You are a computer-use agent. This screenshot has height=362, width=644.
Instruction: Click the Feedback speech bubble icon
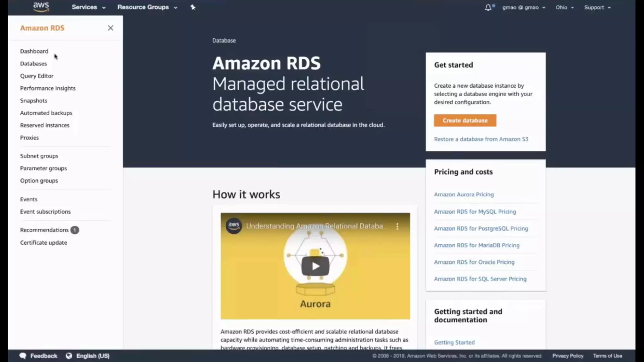pos(23,356)
